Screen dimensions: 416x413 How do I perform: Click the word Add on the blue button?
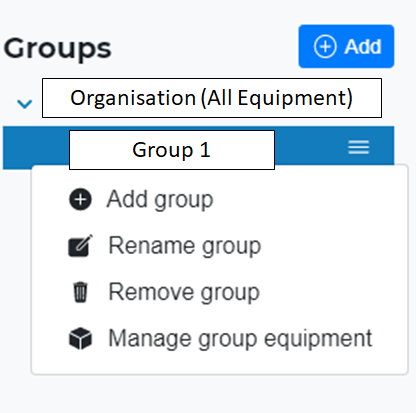click(x=363, y=46)
